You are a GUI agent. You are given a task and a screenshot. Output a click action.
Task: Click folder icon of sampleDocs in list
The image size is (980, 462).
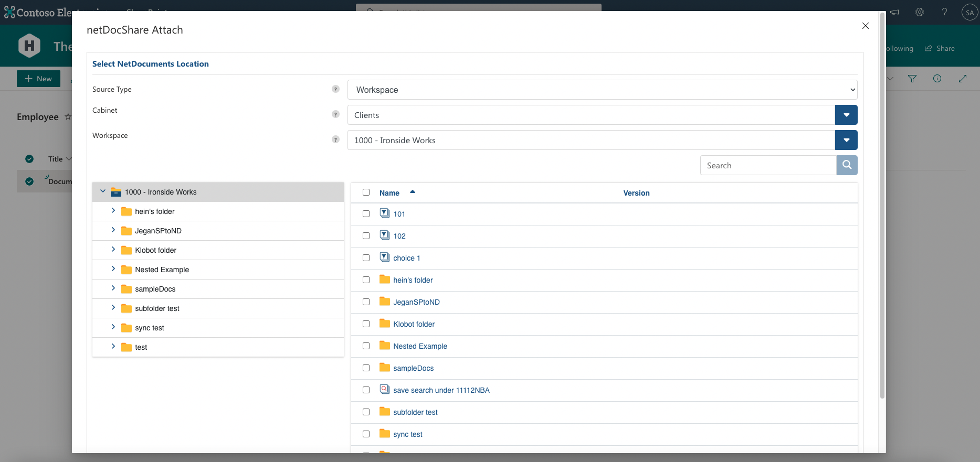385,368
